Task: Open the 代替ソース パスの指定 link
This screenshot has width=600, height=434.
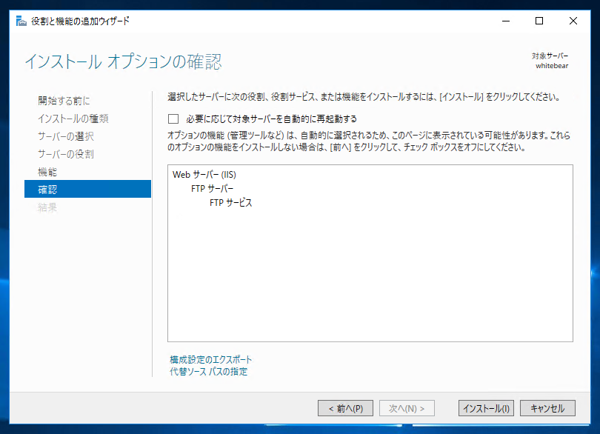Action: tap(209, 372)
